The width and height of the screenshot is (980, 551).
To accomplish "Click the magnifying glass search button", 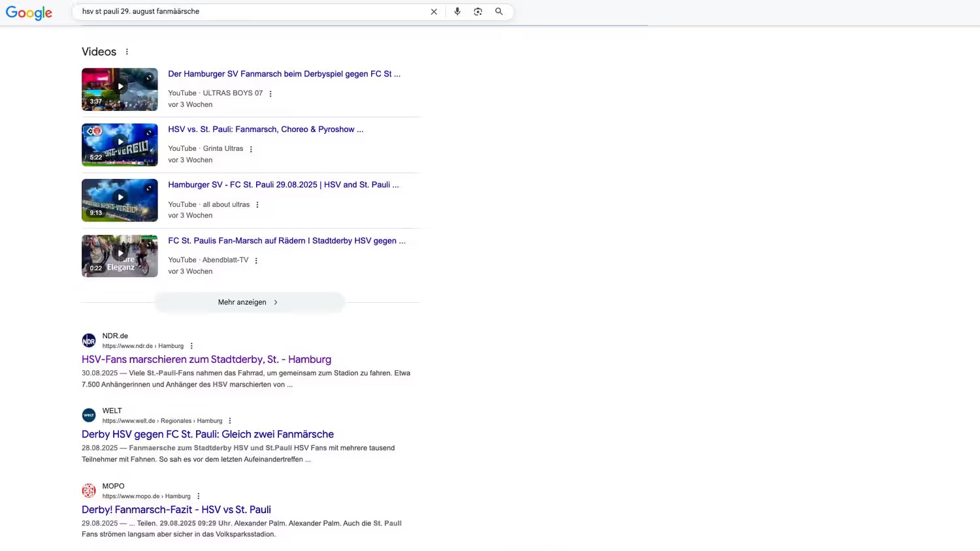I will tap(499, 12).
